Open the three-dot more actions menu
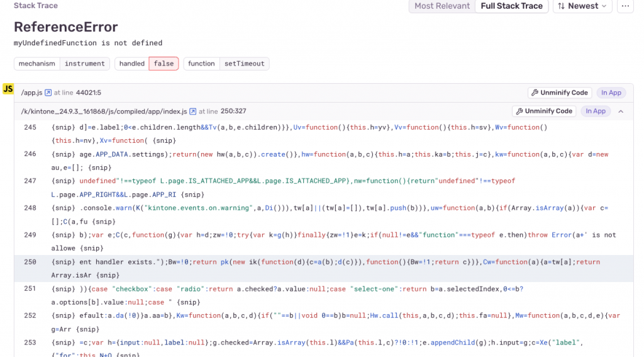The height and width of the screenshot is (357, 644). point(625,6)
